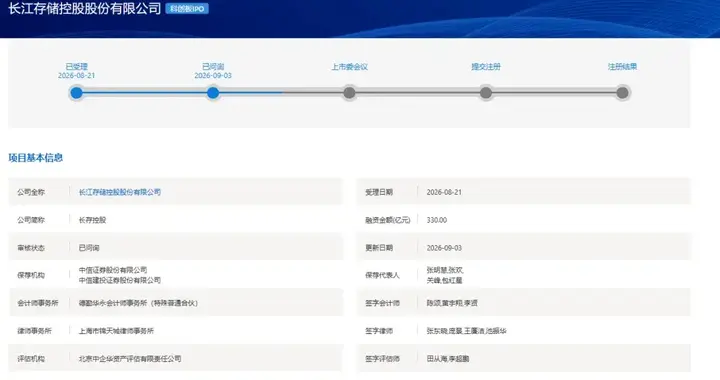Click the 融资金额(亿元) field label
This screenshot has height=380, width=720.
(x=388, y=220)
